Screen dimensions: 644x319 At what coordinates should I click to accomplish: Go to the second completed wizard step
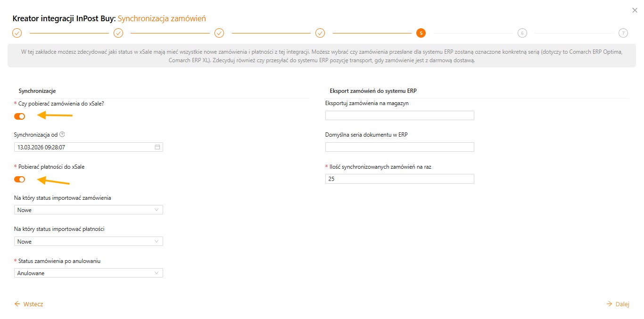118,33
